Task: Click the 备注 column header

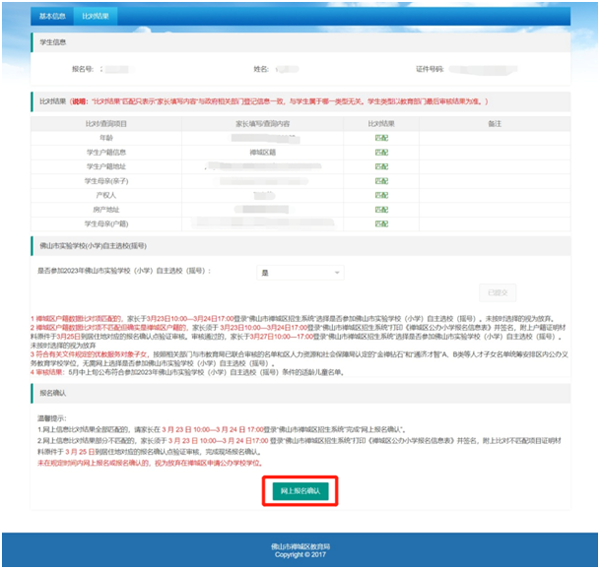Action: pos(495,123)
